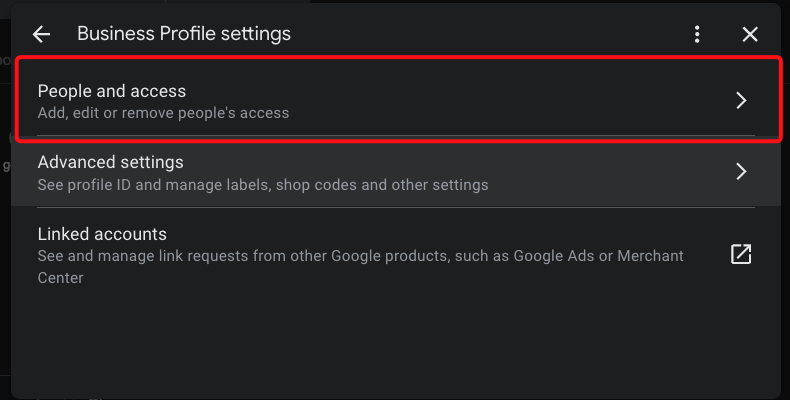
Task: Open the three-dot more options menu
Action: pyautogui.click(x=697, y=34)
